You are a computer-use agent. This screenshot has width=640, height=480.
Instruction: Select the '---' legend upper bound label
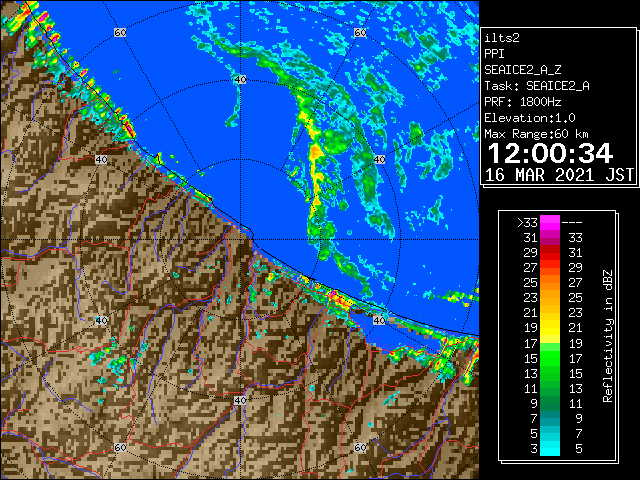click(x=572, y=223)
